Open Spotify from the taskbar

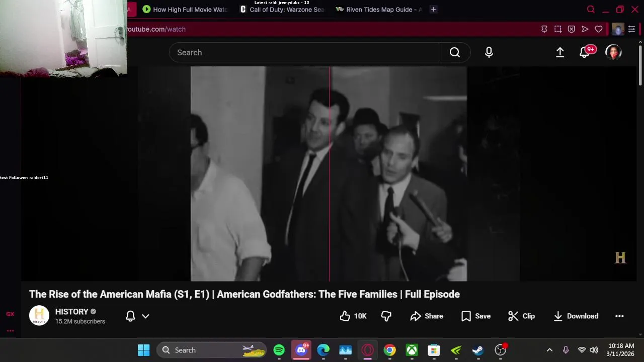(x=279, y=350)
